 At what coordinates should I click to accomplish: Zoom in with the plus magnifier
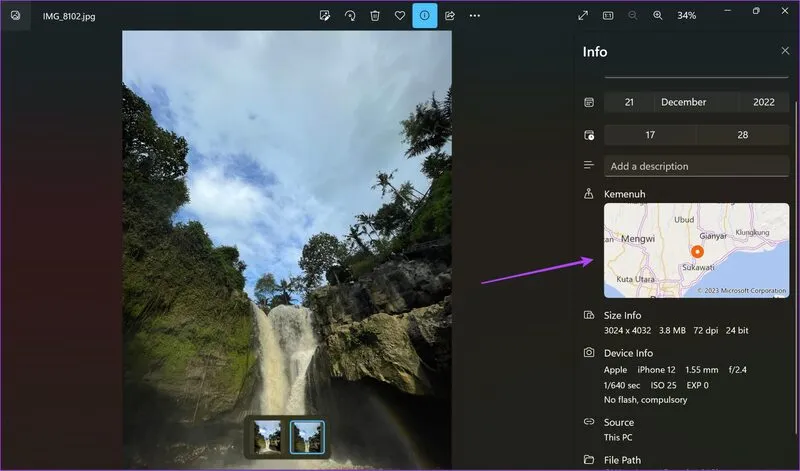[658, 16]
